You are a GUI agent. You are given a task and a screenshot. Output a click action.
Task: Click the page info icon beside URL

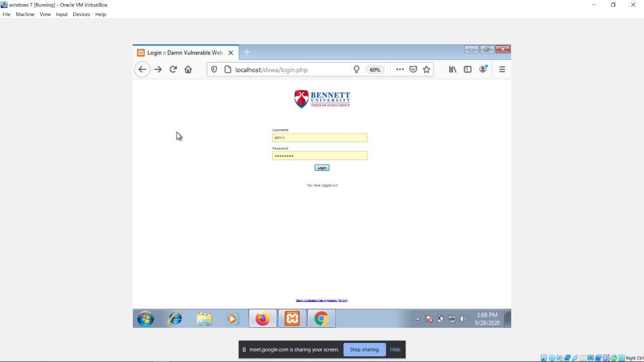pyautogui.click(x=227, y=69)
